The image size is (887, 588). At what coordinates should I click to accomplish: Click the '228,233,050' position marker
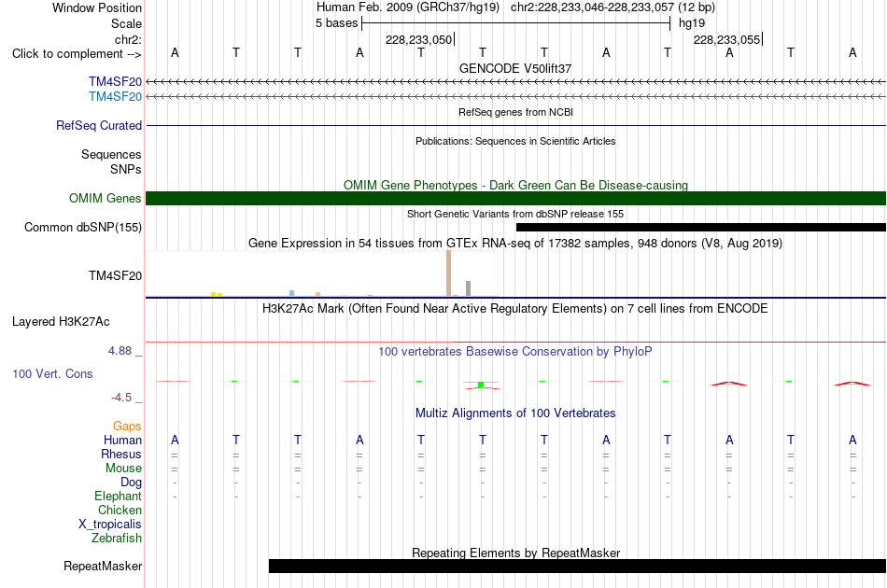click(418, 39)
